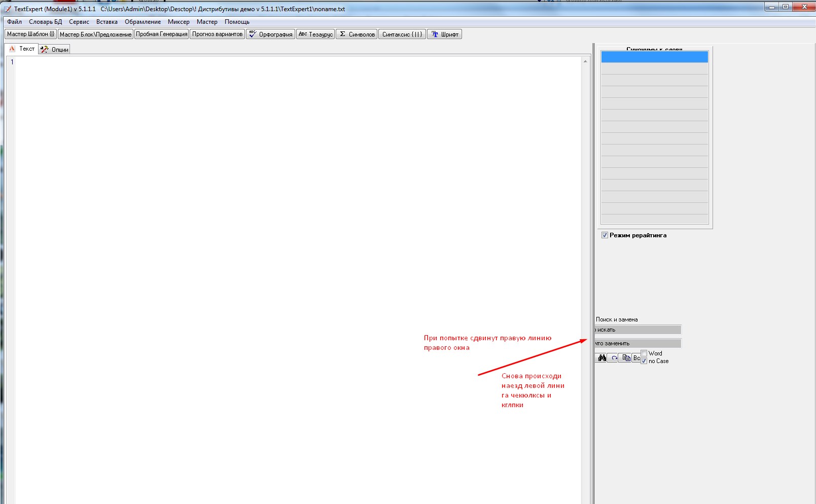Image resolution: width=816 pixels, height=504 pixels.
Task: Open the Шрифт font settings
Action: pos(445,34)
